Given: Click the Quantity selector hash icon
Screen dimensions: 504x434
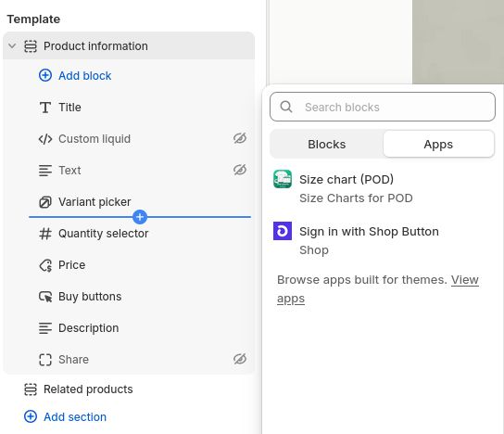Looking at the screenshot, I should click(x=45, y=234).
